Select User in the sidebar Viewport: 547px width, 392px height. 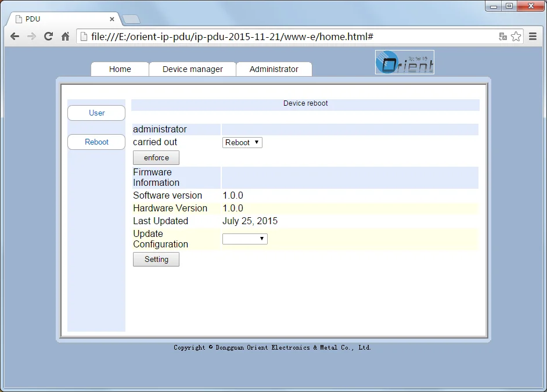pyautogui.click(x=96, y=113)
